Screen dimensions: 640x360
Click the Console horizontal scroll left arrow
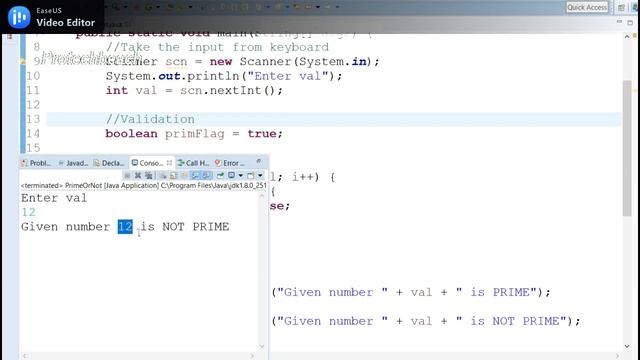(x=25, y=356)
